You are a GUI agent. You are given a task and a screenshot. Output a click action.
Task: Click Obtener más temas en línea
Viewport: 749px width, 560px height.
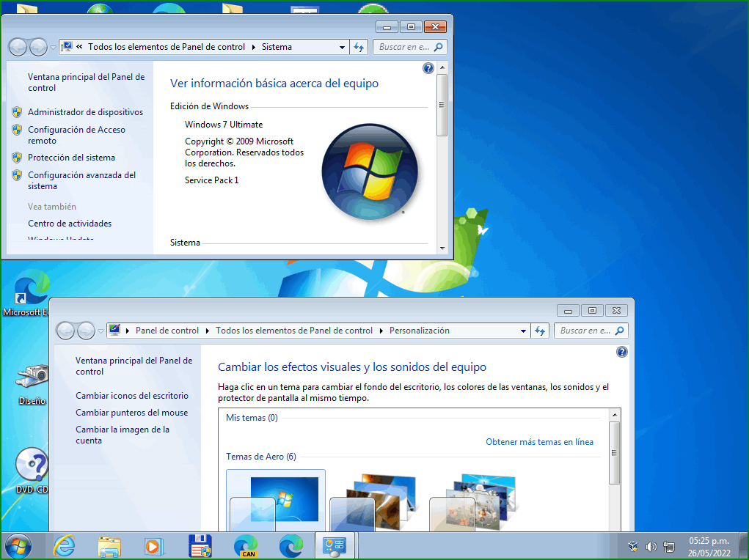click(x=539, y=442)
